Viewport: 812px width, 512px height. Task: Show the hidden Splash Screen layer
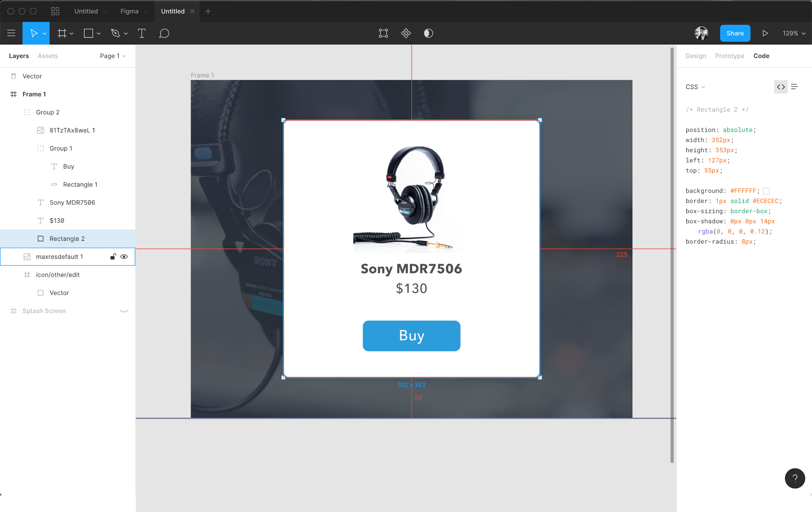tap(124, 311)
